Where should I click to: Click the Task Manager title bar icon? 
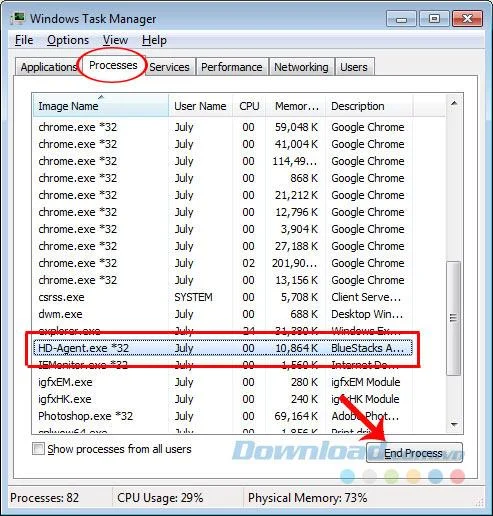point(17,18)
